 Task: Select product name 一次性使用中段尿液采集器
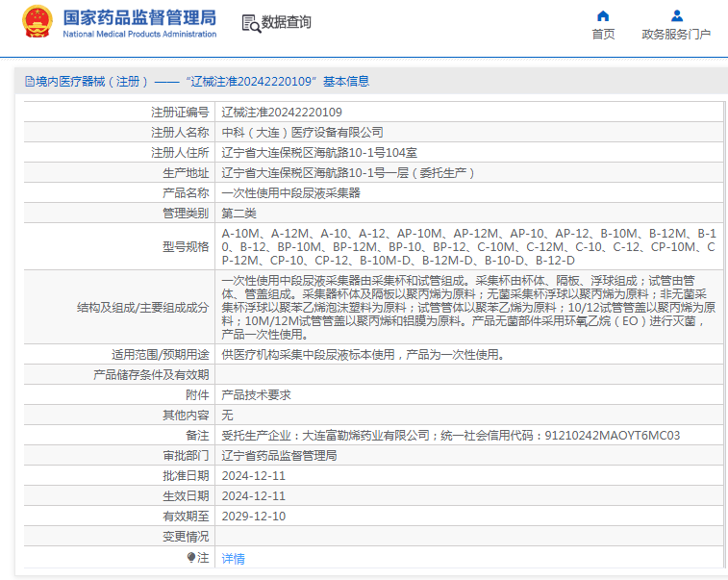coord(291,193)
